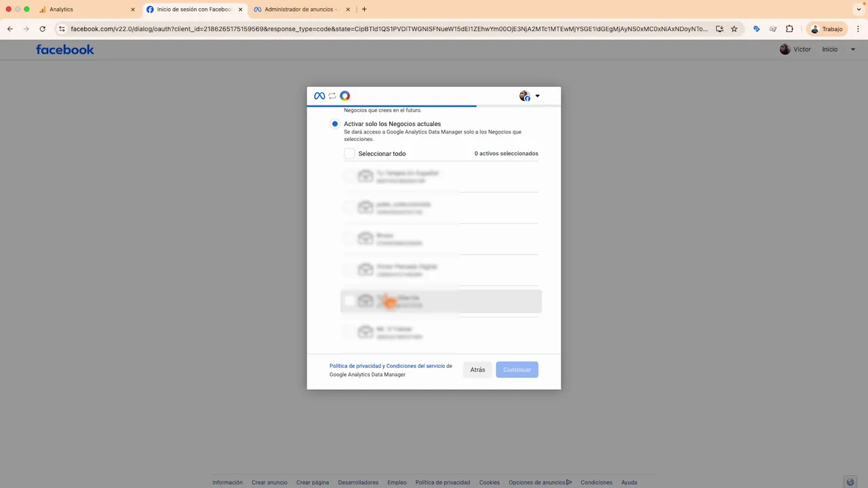Screen dimensions: 868x488
Task: Open the browser extensions puzzle icon
Action: (789, 29)
